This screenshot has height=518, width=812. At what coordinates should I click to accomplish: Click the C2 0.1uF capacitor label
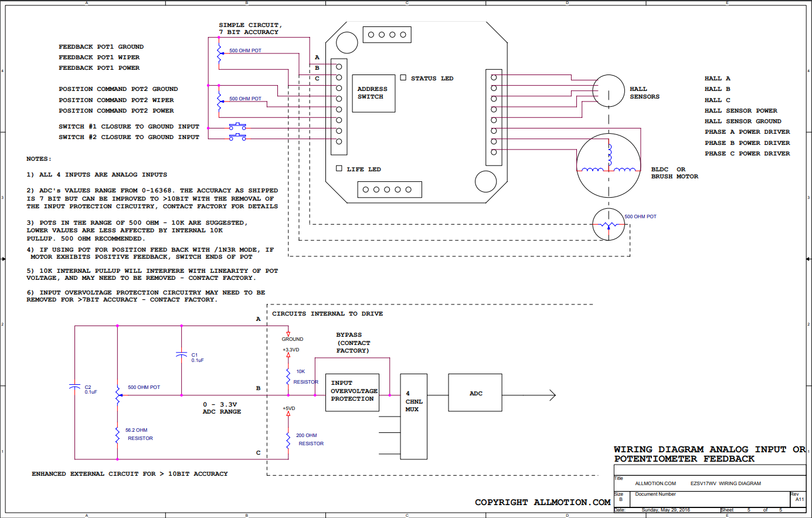[91, 390]
